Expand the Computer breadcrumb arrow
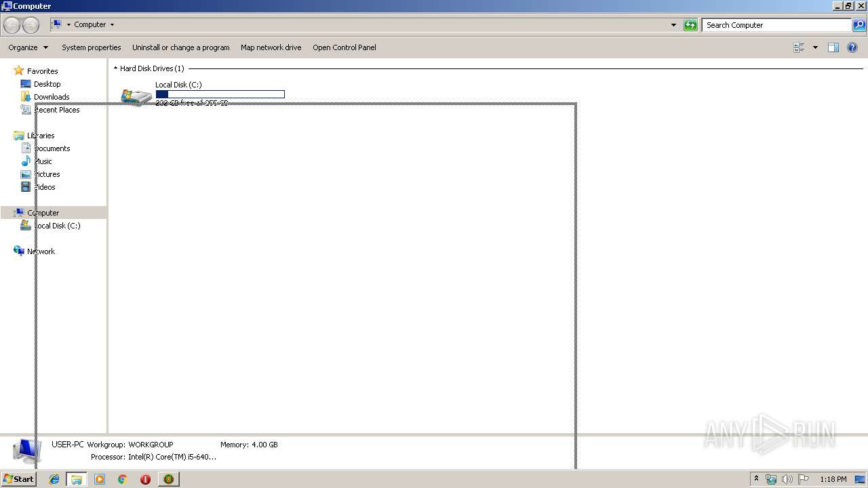This screenshot has height=488, width=868. [x=112, y=24]
